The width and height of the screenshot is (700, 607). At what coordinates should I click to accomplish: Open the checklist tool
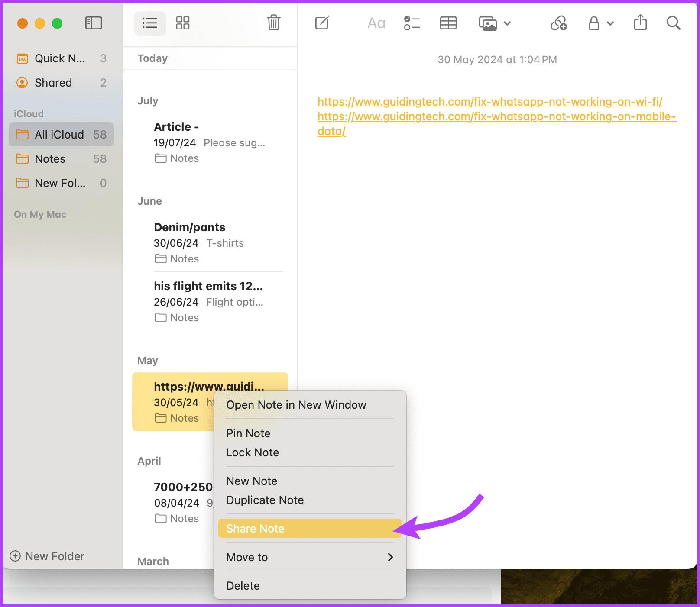(x=412, y=23)
